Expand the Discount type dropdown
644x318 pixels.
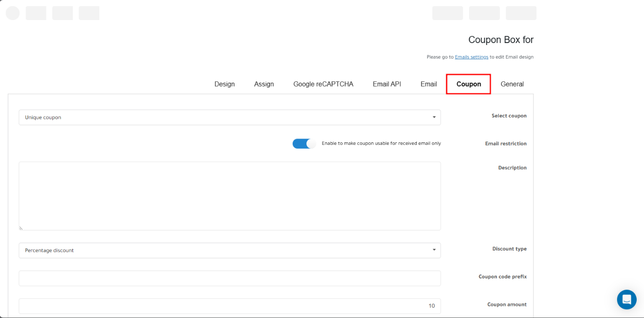tap(230, 250)
